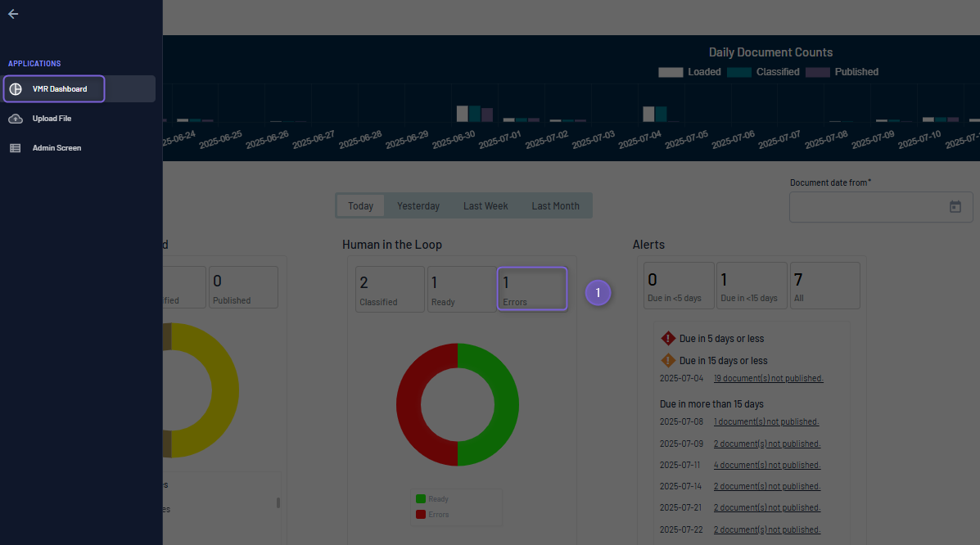This screenshot has height=545, width=980.
Task: Open 19 document(s) not published link
Action: coord(769,378)
